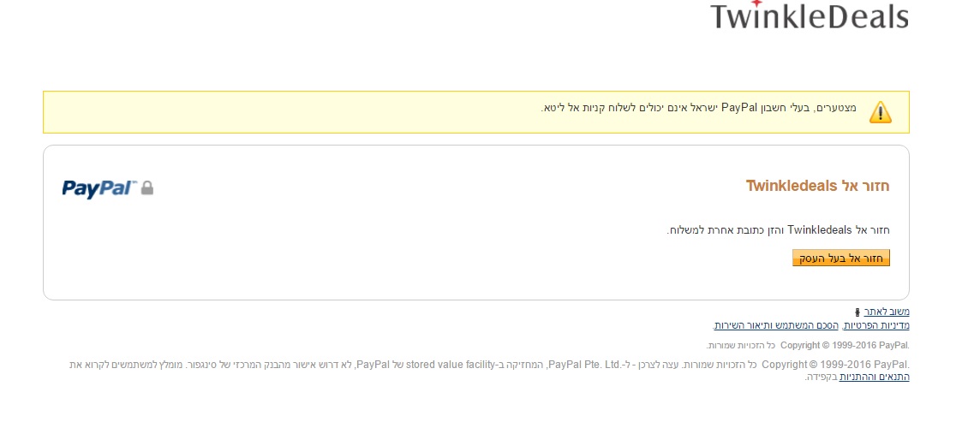Open the מדיניות הפרטיות privacy policy link
The height and width of the screenshot is (422, 980).
pyautogui.click(x=876, y=326)
